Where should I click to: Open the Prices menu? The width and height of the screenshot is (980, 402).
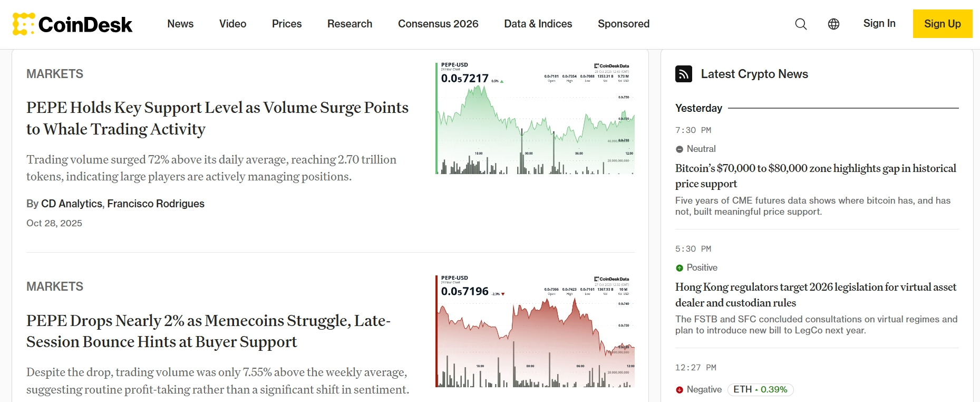coord(287,24)
